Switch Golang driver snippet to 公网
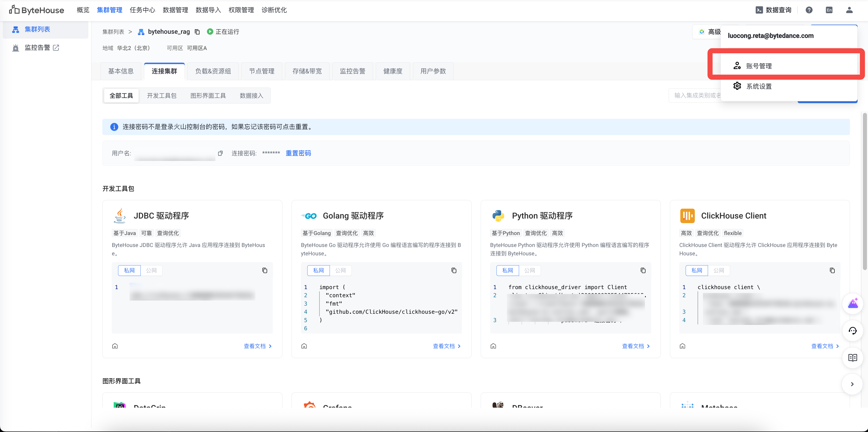 click(340, 270)
